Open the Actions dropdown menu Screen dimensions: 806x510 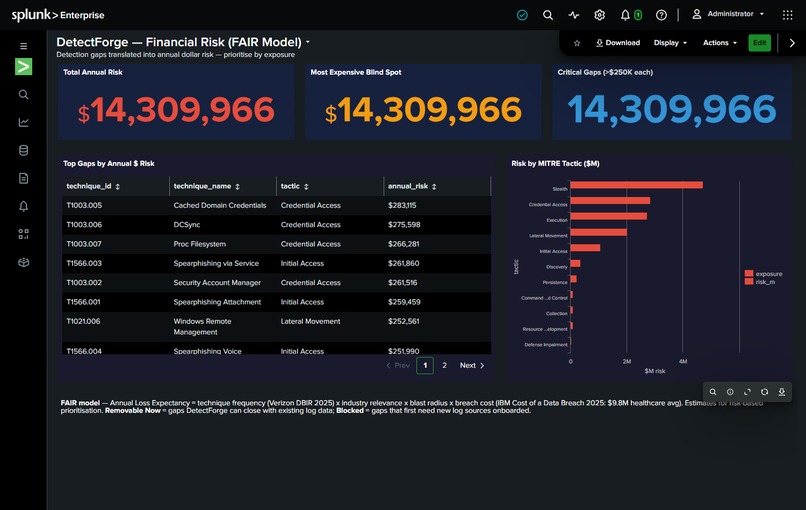pos(720,43)
